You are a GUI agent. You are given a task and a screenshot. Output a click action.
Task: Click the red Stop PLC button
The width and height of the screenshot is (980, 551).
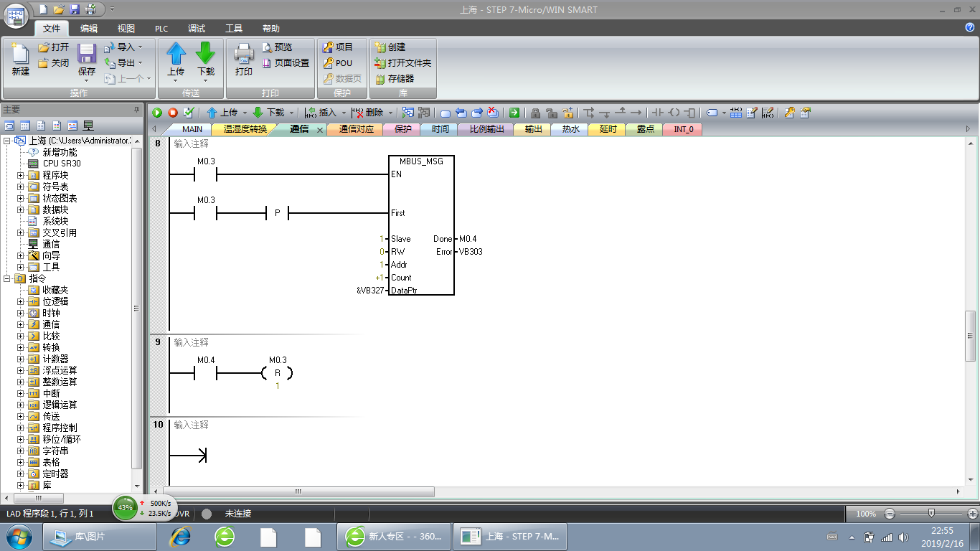click(x=173, y=113)
